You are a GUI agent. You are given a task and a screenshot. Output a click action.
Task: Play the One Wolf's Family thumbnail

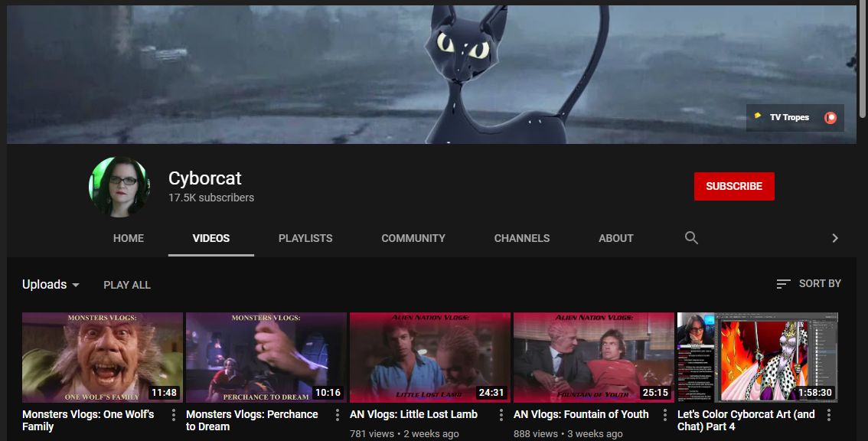(x=103, y=358)
